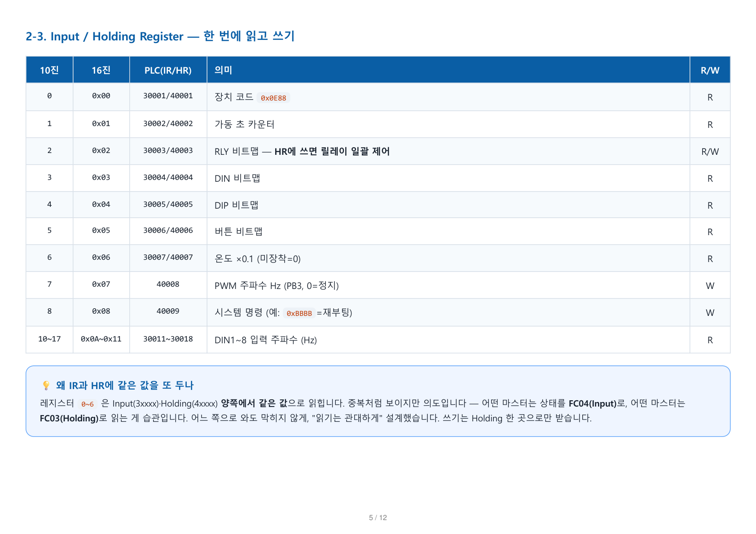
Task: Click the '30011~30018' address range cell
Action: tap(168, 339)
